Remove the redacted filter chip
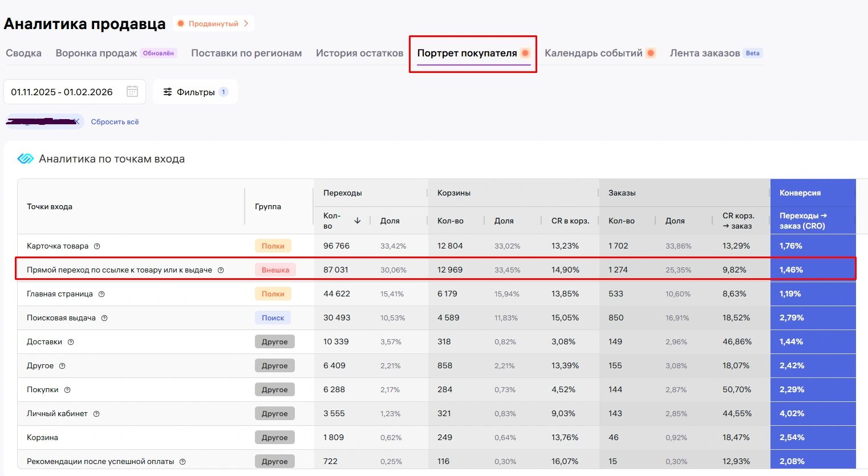Image resolution: width=868 pixels, height=476 pixels. (77, 121)
